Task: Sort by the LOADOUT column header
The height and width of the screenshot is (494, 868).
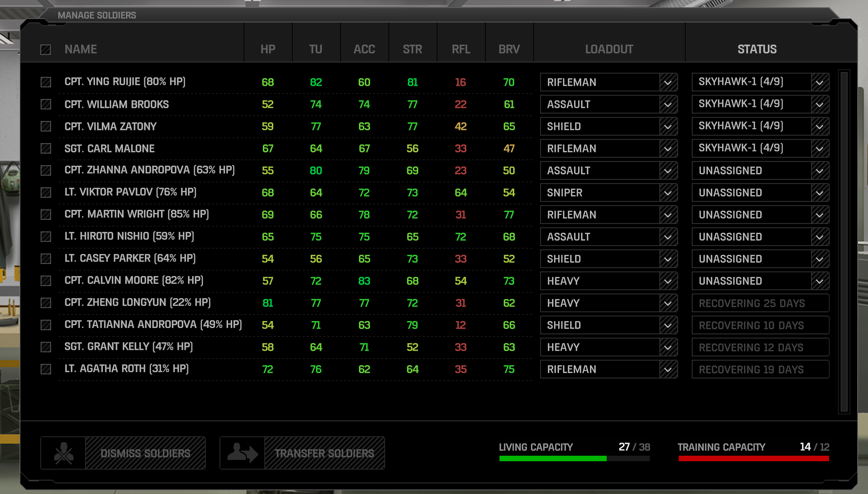Action: [x=609, y=49]
